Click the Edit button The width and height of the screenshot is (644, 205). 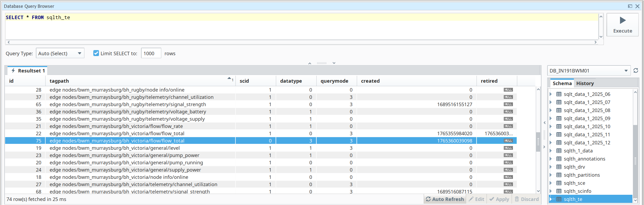[476, 199]
